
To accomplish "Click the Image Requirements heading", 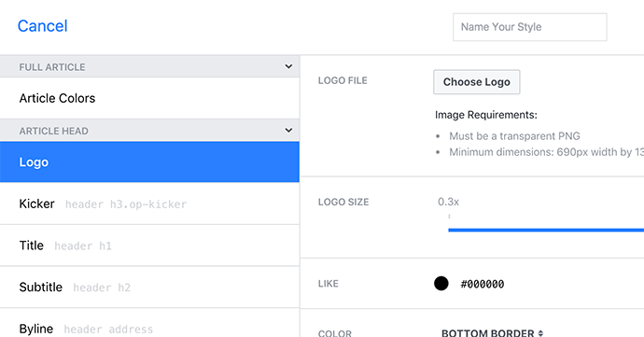I will [x=486, y=115].
